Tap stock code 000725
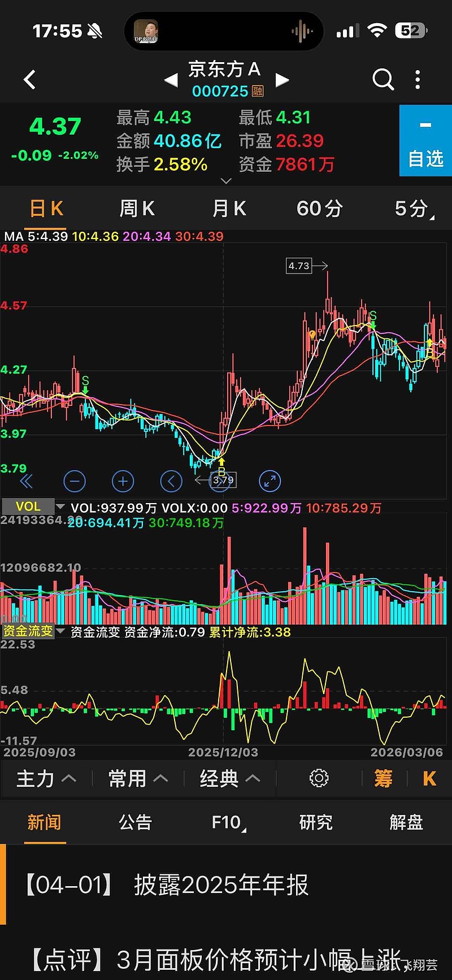 pyautogui.click(x=220, y=91)
